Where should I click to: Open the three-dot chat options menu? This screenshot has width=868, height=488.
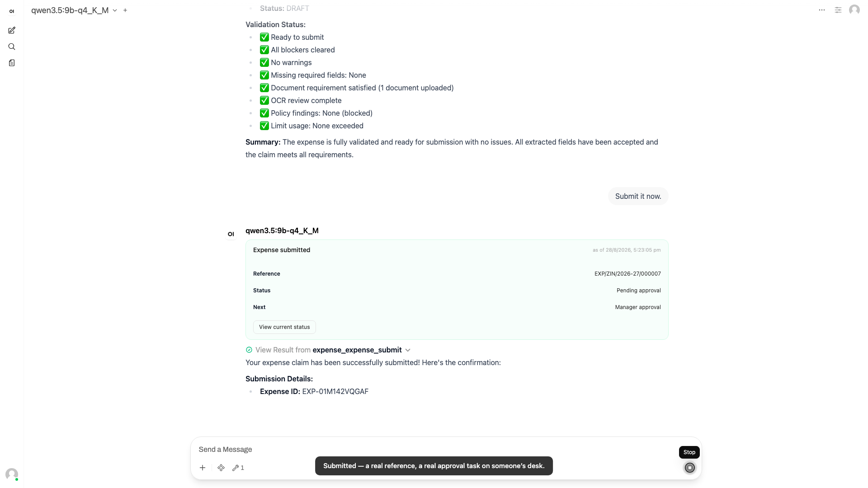[822, 10]
